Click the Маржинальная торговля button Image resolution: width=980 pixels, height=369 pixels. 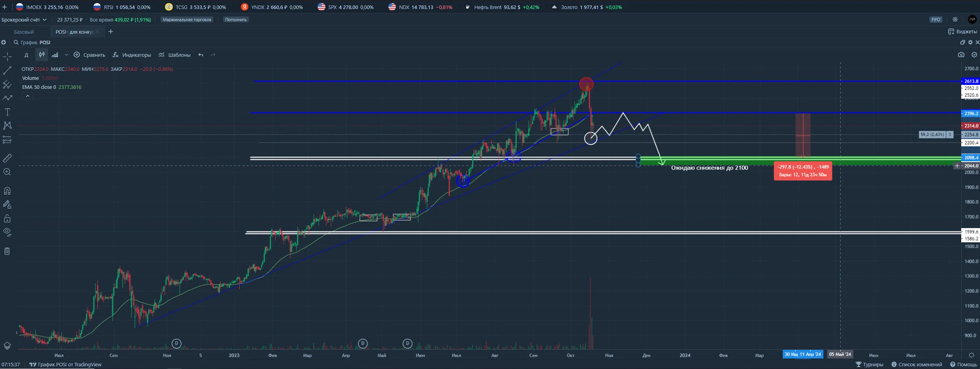pos(187,20)
